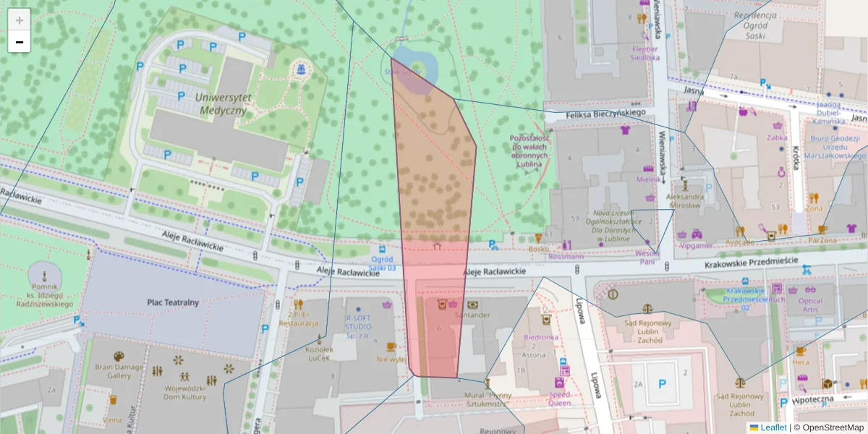Zoom out using the minus button
Image resolution: width=868 pixels, height=434 pixels.
(x=19, y=42)
